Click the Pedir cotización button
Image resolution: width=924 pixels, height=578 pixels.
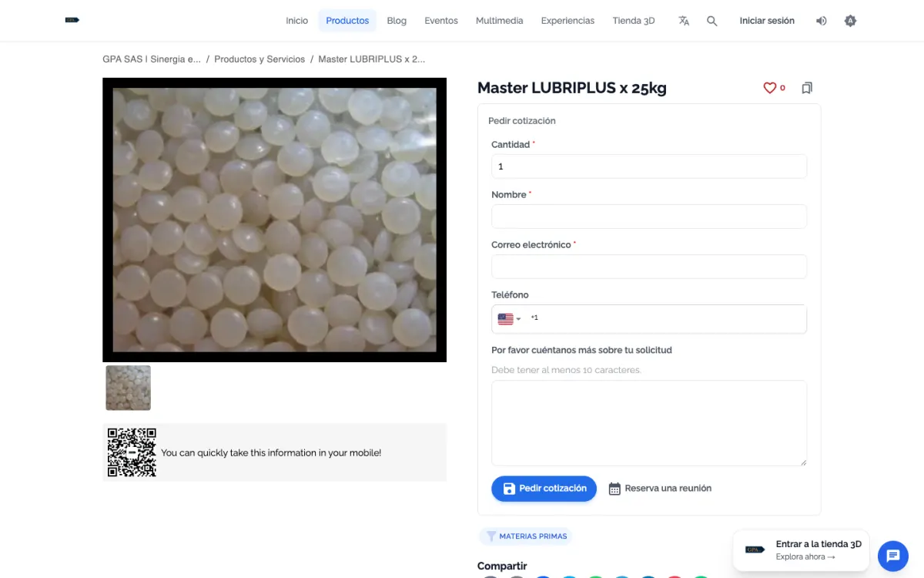point(544,489)
